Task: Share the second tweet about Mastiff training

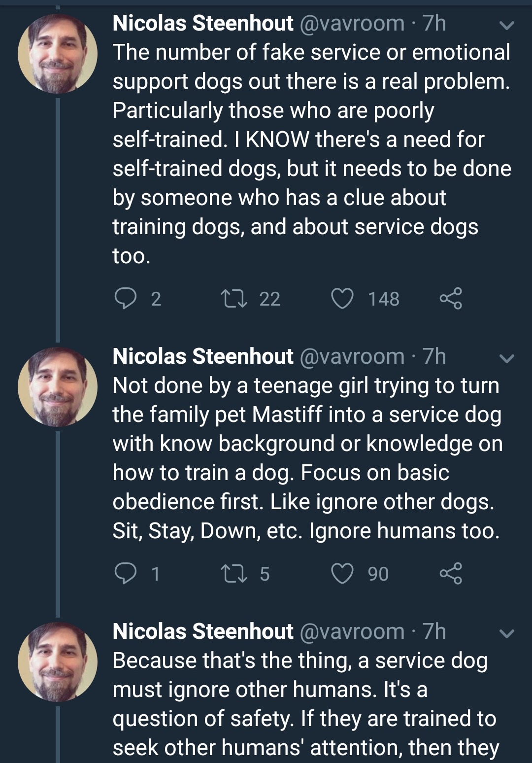Action: 450,573
